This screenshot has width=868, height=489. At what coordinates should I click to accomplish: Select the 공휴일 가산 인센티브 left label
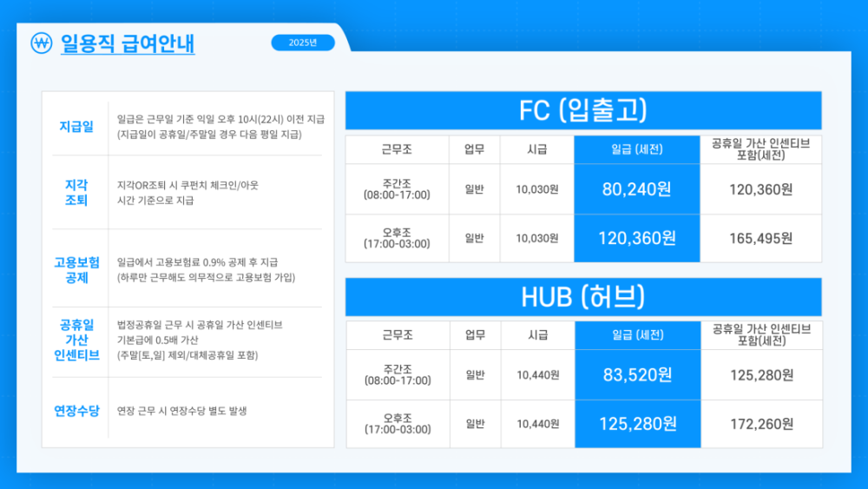point(76,340)
